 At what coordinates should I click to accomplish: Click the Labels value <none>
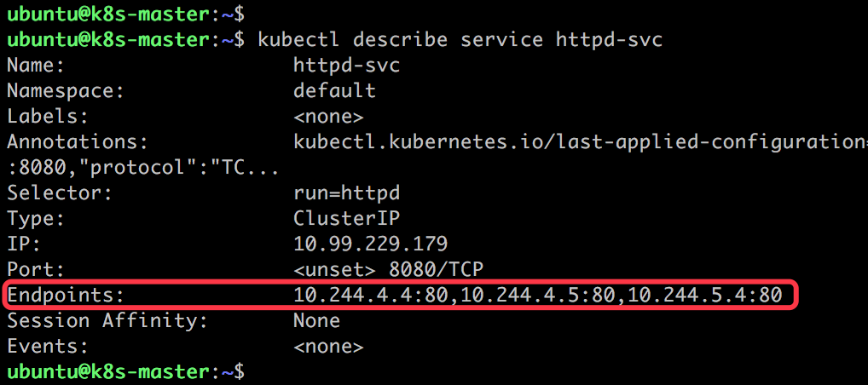[x=328, y=117]
